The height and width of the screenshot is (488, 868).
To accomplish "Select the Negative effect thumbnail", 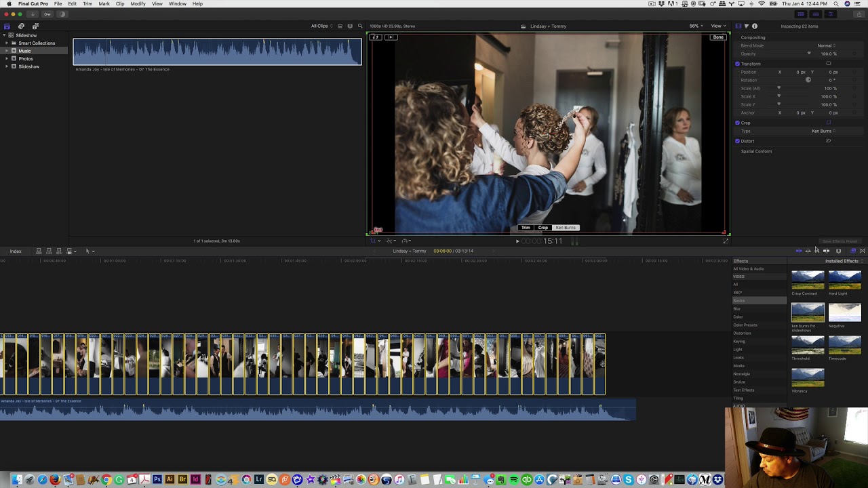I will [844, 312].
